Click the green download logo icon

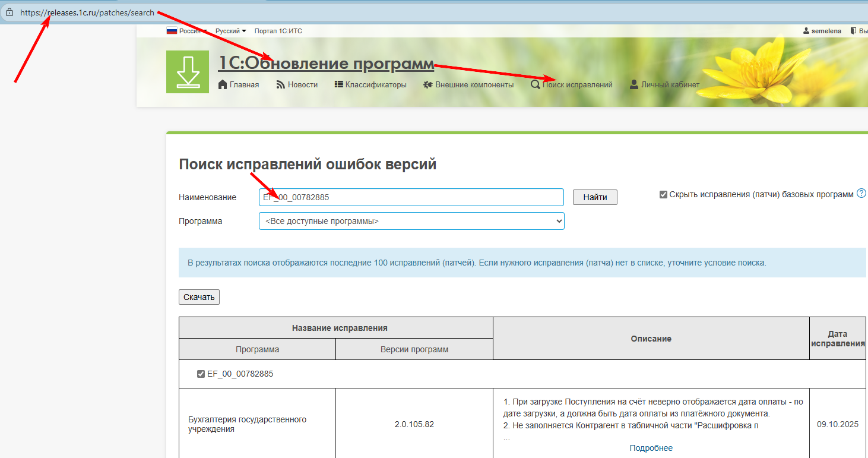coord(188,72)
